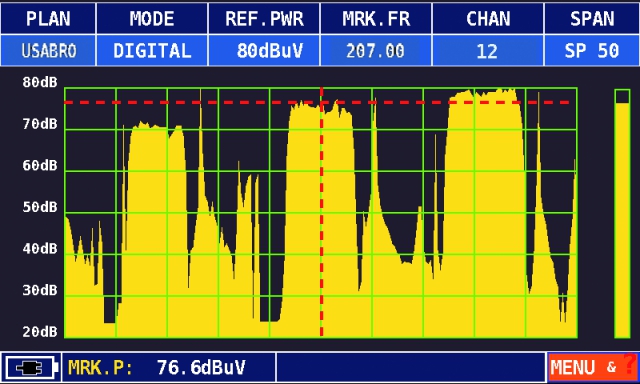Click the vertical yellow power level bar
Viewport: 640px width, 384px height.
click(622, 214)
